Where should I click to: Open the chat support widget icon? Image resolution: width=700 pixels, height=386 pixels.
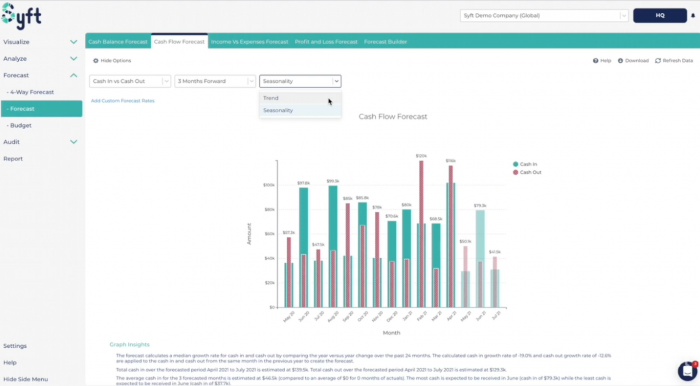coord(688,371)
